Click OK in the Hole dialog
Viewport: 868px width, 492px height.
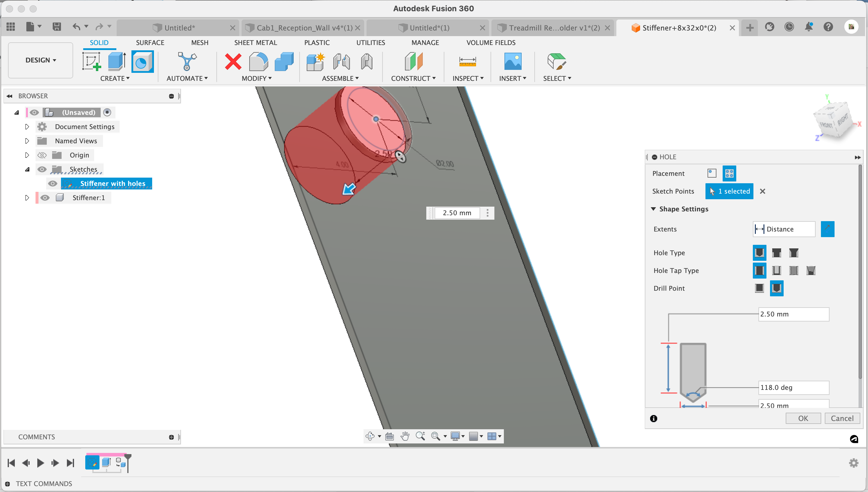point(803,418)
